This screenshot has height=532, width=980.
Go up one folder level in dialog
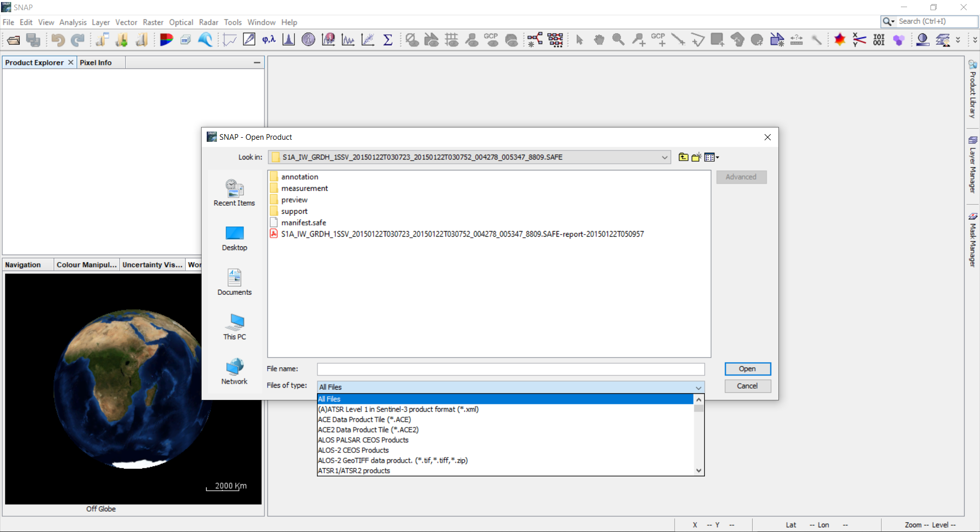pos(683,157)
